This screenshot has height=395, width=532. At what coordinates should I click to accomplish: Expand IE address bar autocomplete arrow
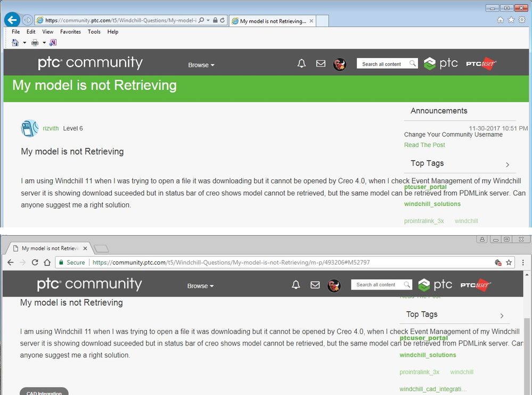pos(208,20)
